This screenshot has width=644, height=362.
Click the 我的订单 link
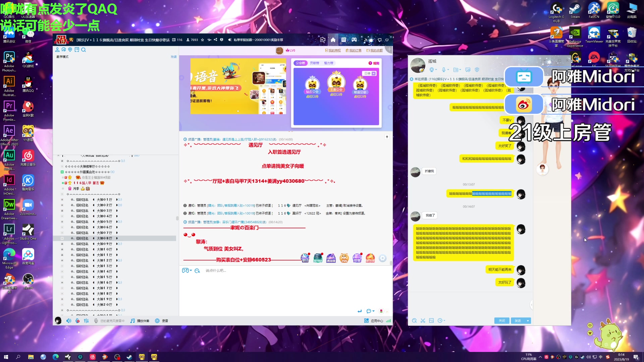pos(355,51)
